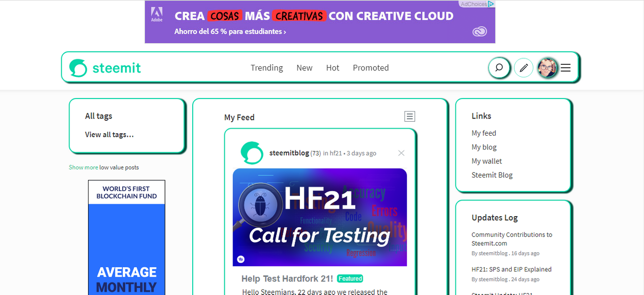Click Ahorro del 65 % para estudiantes

click(x=230, y=32)
